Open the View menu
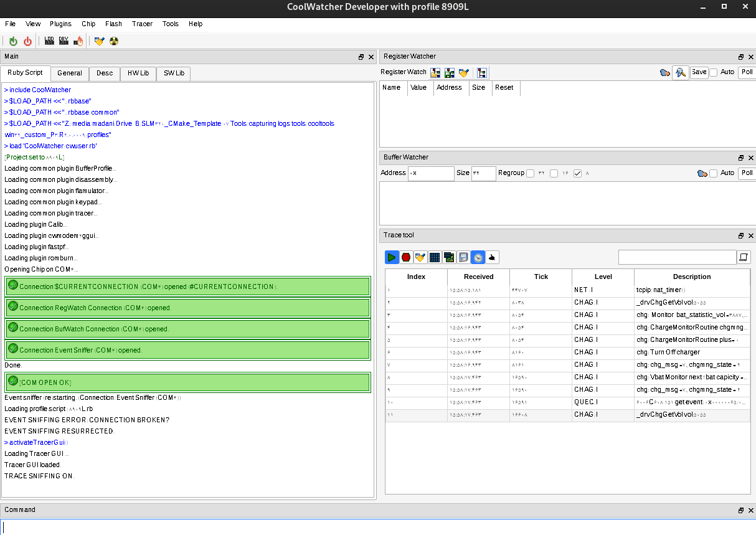This screenshot has width=756, height=535. click(33, 24)
